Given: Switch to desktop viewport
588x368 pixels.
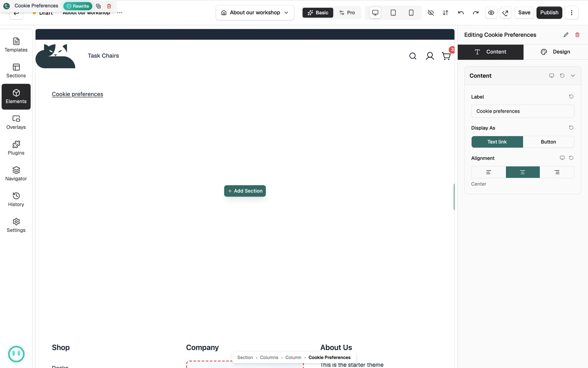Looking at the screenshot, I should pyautogui.click(x=375, y=13).
